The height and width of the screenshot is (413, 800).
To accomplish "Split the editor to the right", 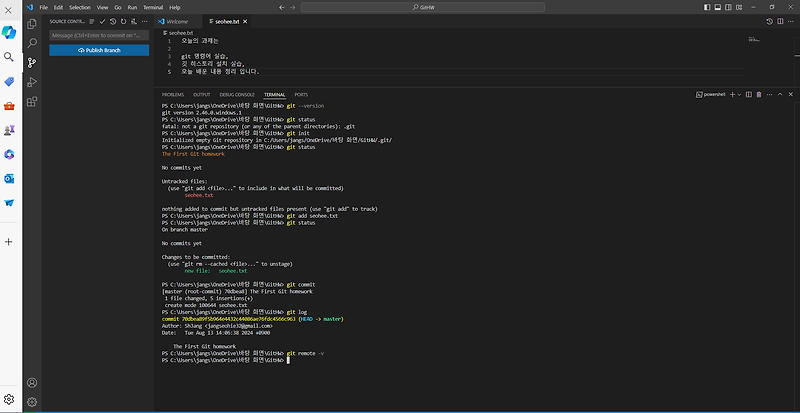I will 780,21.
